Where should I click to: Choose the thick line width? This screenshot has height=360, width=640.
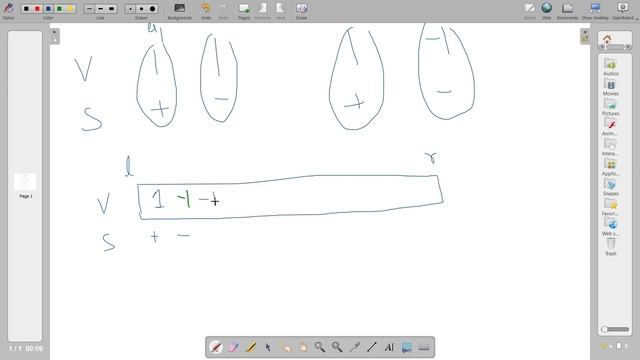(x=111, y=9)
